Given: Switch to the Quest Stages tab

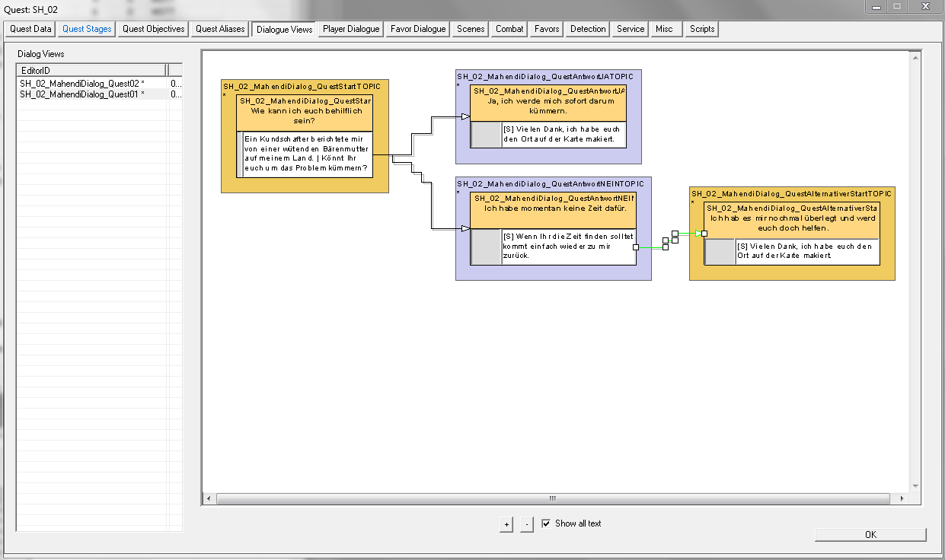Looking at the screenshot, I should [87, 29].
